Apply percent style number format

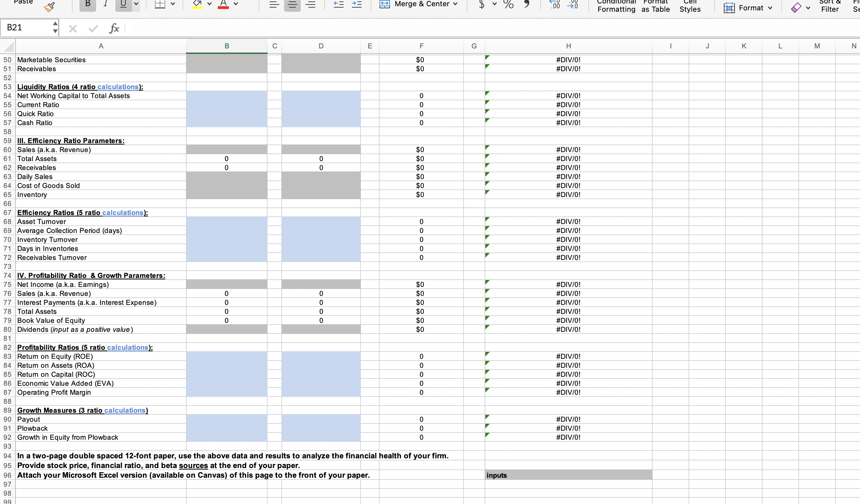[508, 4]
